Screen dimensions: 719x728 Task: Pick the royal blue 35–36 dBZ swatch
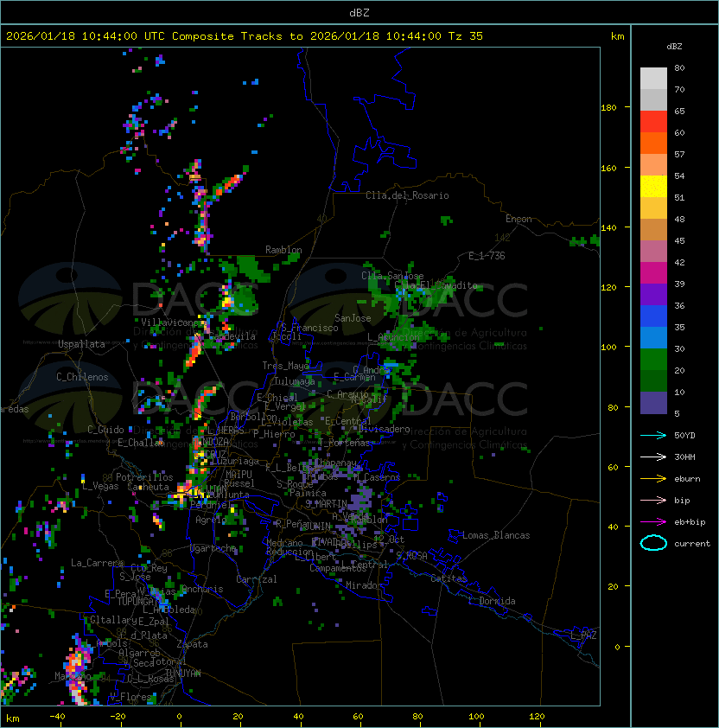click(653, 316)
